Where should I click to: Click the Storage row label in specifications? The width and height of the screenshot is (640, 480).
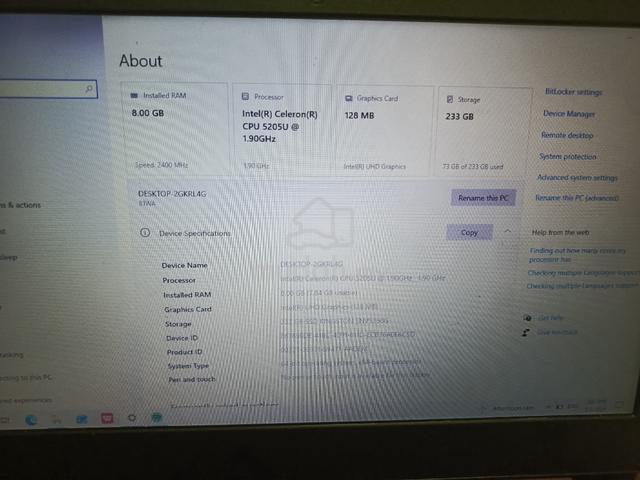click(x=178, y=324)
